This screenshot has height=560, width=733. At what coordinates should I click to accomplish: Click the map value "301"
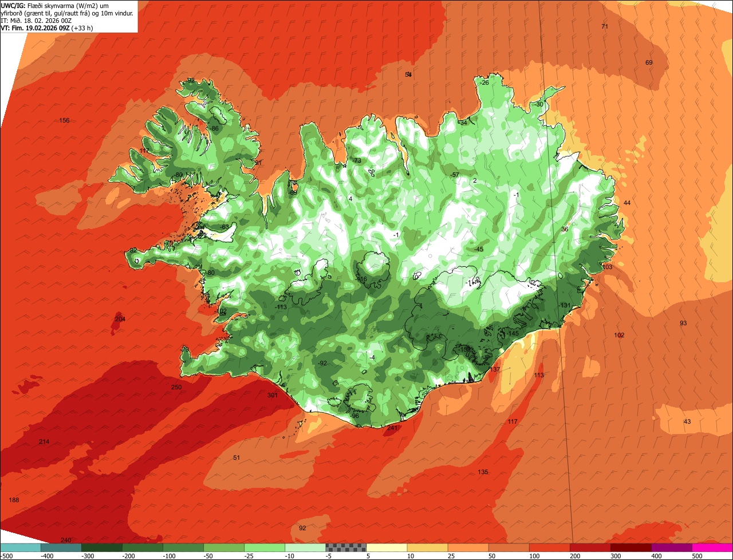273,395
